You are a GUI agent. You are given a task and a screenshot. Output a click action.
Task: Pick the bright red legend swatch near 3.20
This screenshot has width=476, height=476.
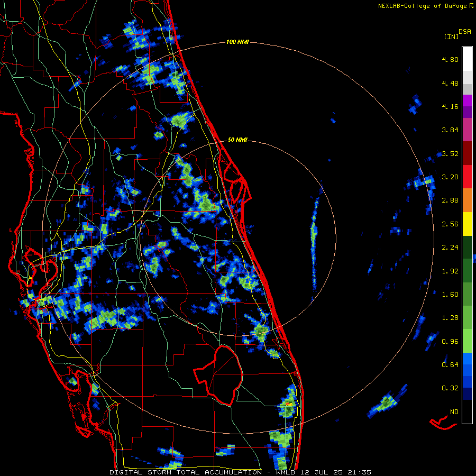[x=467, y=177]
